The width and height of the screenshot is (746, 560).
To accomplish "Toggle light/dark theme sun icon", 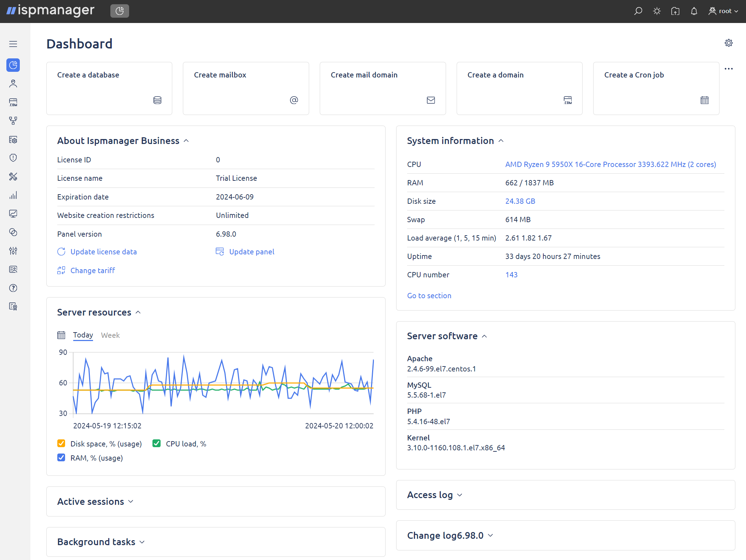I will [x=657, y=11].
